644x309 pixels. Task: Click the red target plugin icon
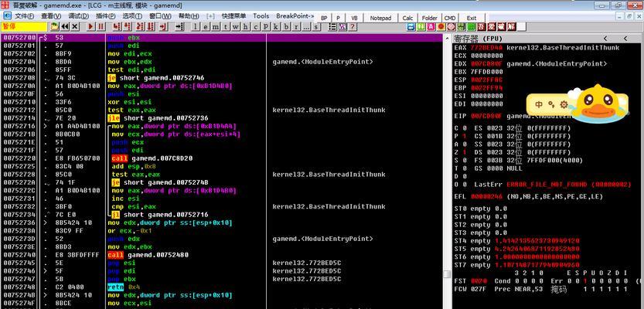451,27
